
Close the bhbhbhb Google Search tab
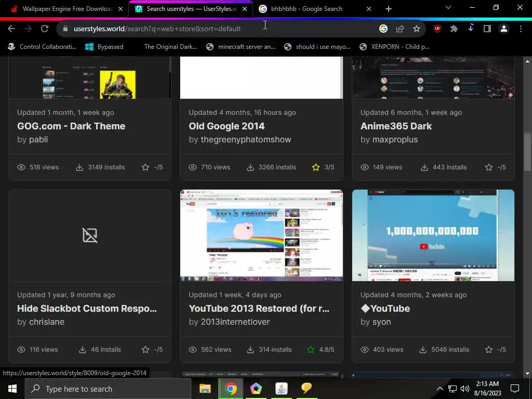tap(369, 9)
